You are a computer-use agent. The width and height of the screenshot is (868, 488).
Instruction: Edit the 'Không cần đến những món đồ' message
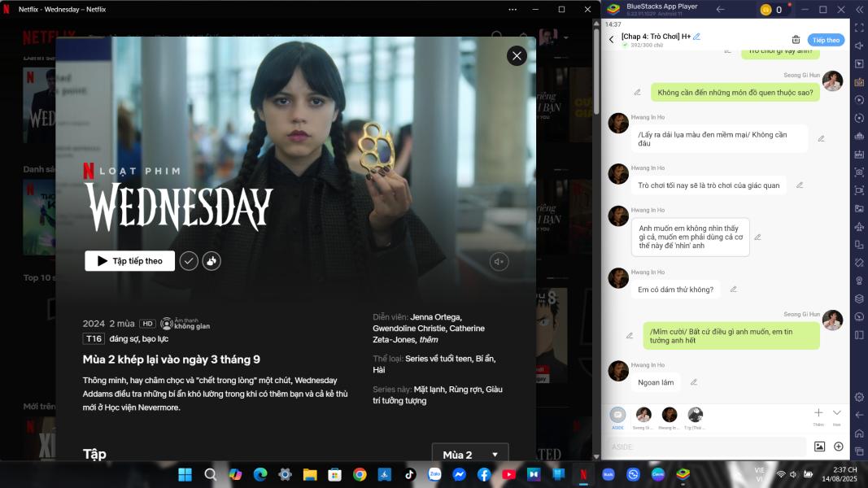637,93
